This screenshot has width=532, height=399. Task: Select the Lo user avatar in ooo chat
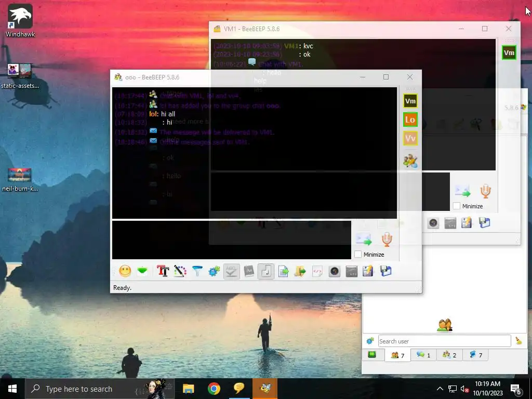(410, 119)
